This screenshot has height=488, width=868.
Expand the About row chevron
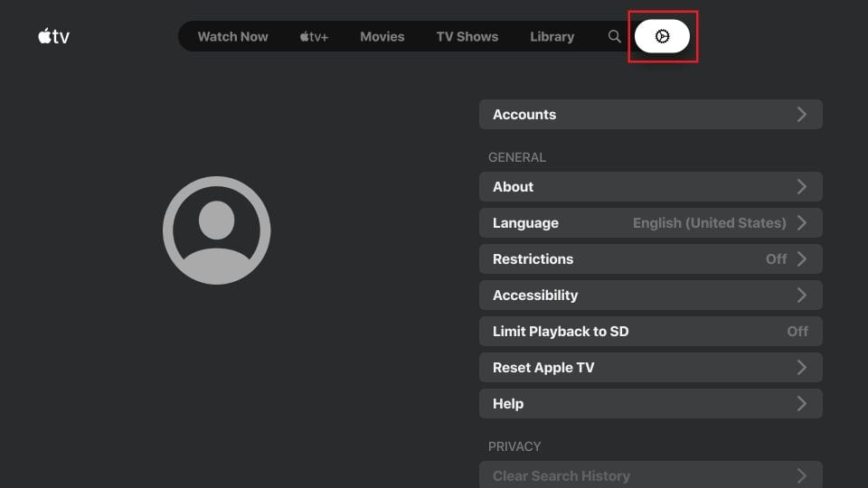pyautogui.click(x=802, y=187)
